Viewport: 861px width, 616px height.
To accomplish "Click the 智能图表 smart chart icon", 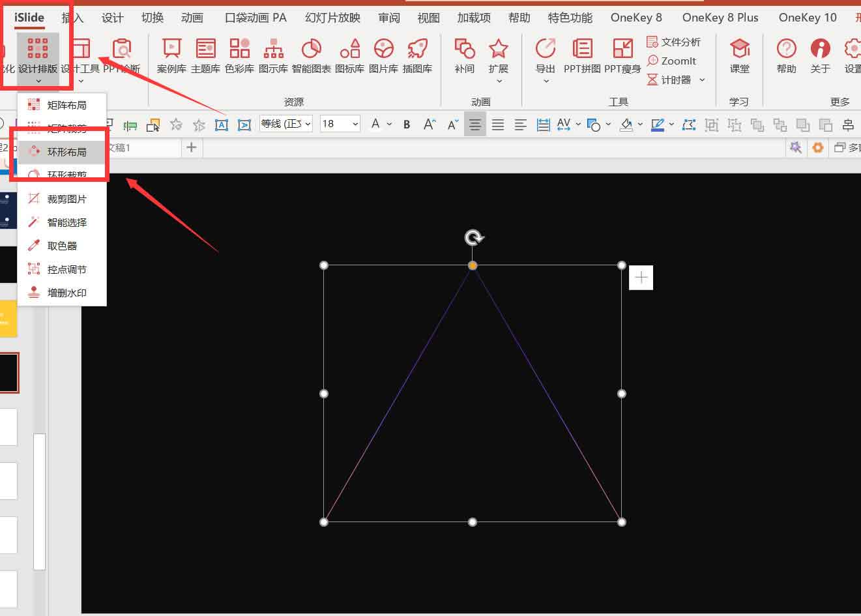I will tap(311, 55).
